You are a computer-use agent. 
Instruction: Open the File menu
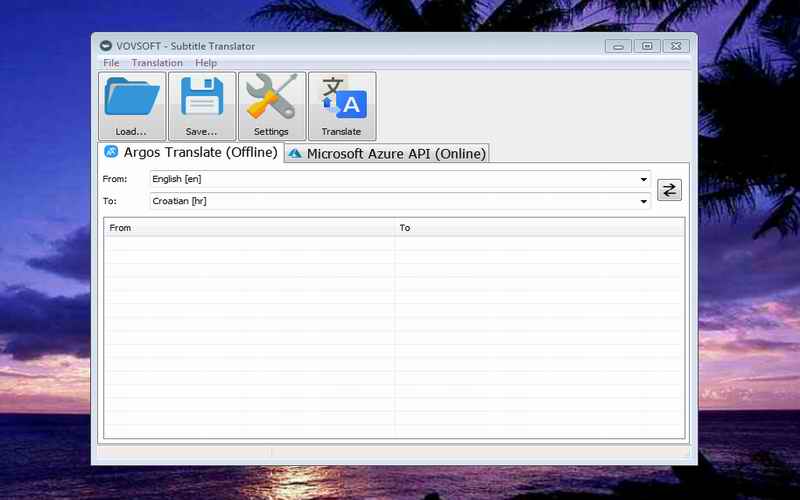(x=111, y=63)
